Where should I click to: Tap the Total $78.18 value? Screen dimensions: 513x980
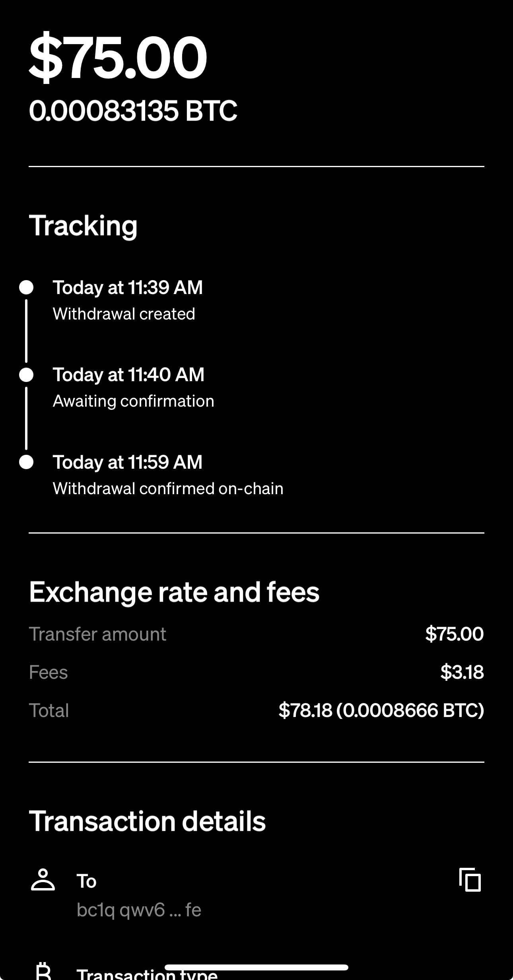tap(381, 710)
